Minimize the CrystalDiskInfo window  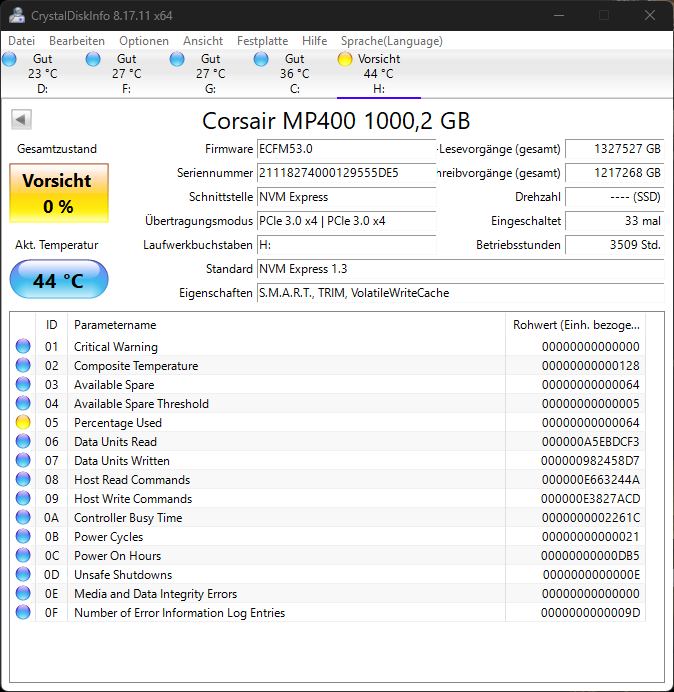pos(559,15)
